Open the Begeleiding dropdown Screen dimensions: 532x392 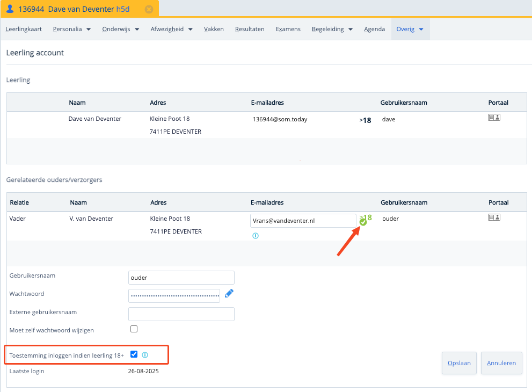(332, 29)
